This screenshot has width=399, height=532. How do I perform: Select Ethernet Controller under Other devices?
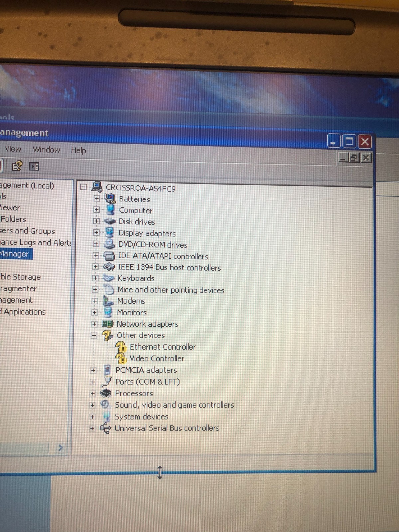point(163,347)
